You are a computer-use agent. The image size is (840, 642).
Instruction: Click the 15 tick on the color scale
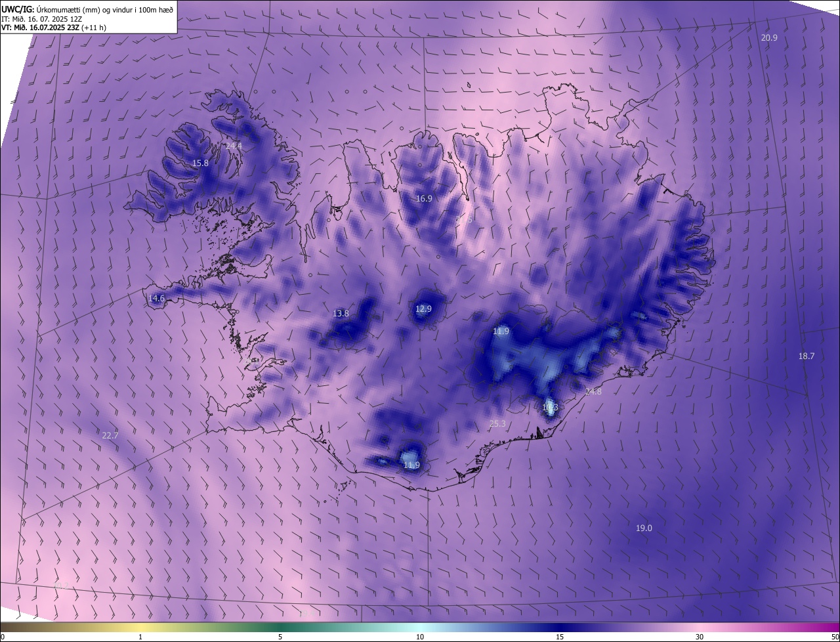pos(560,637)
